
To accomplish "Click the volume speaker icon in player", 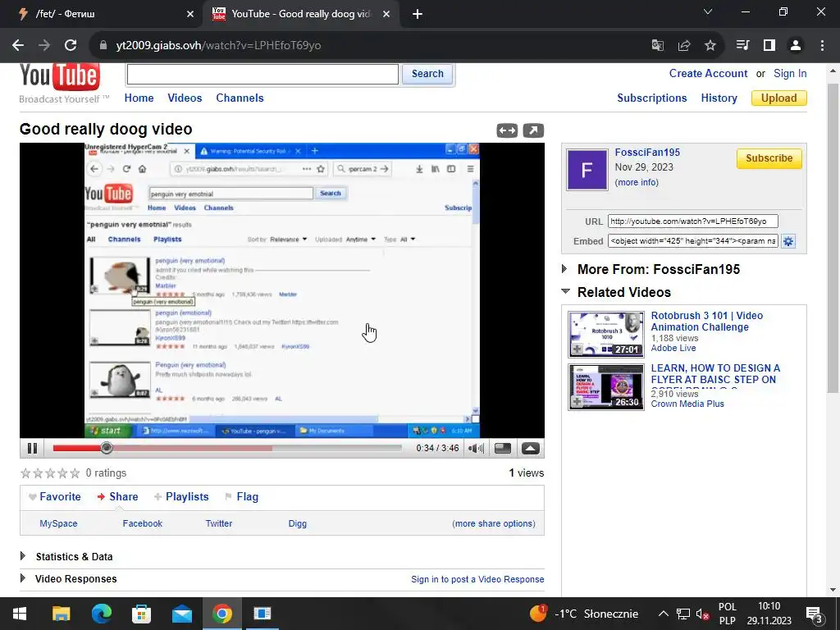I will point(476,449).
